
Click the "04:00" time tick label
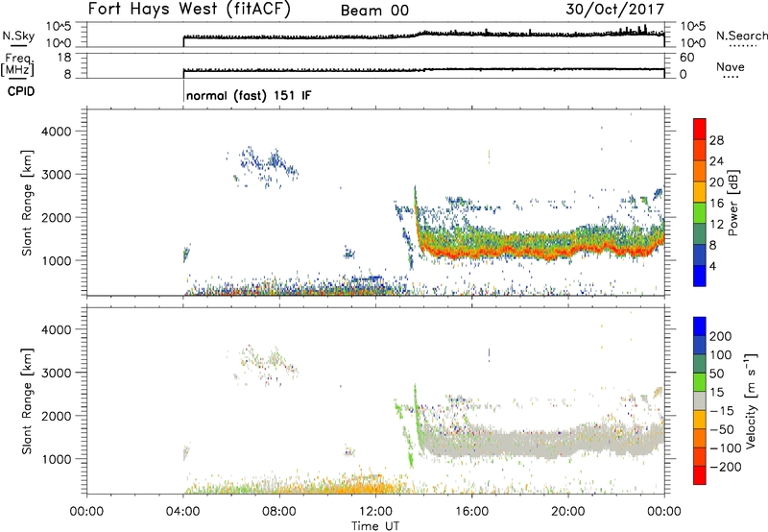pyautogui.click(x=183, y=512)
